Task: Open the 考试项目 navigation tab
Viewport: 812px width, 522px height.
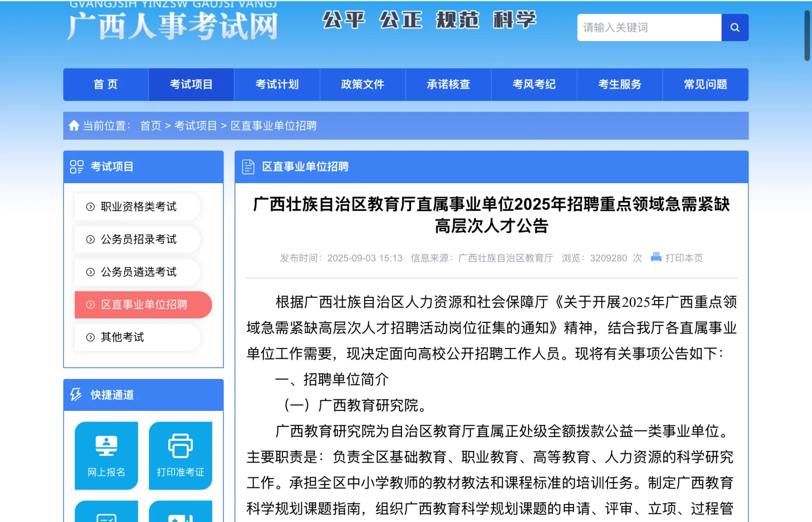Action: [x=192, y=85]
